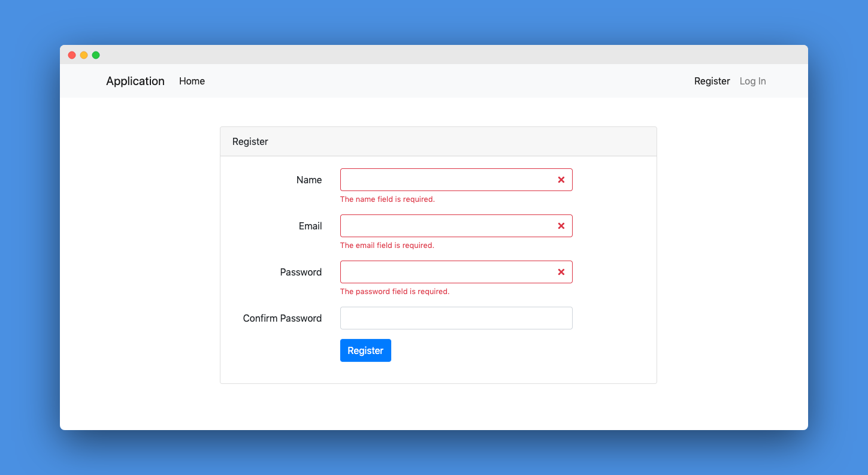
Task: Focus the Confirm Password input field
Action: pyautogui.click(x=456, y=318)
